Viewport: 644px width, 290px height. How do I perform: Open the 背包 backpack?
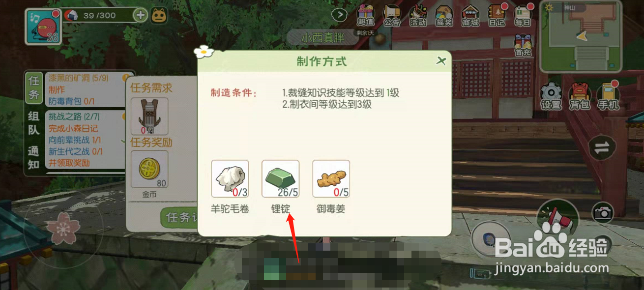click(580, 96)
